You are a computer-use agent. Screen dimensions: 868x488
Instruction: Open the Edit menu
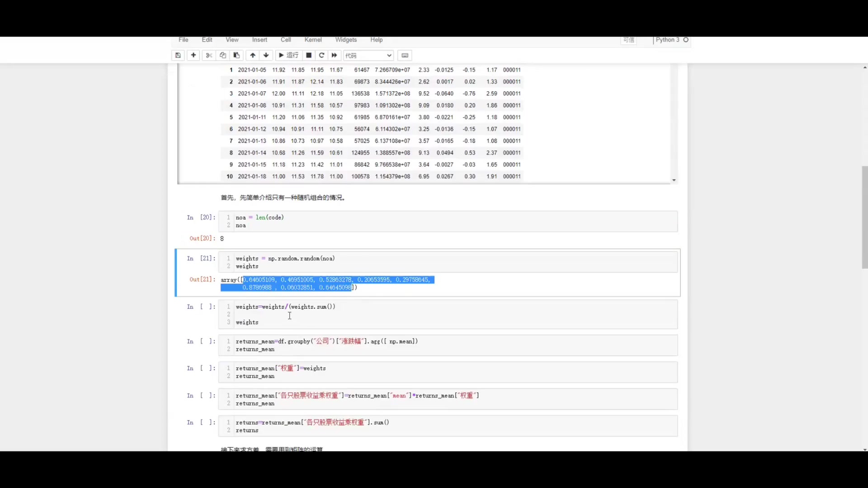pyautogui.click(x=207, y=40)
